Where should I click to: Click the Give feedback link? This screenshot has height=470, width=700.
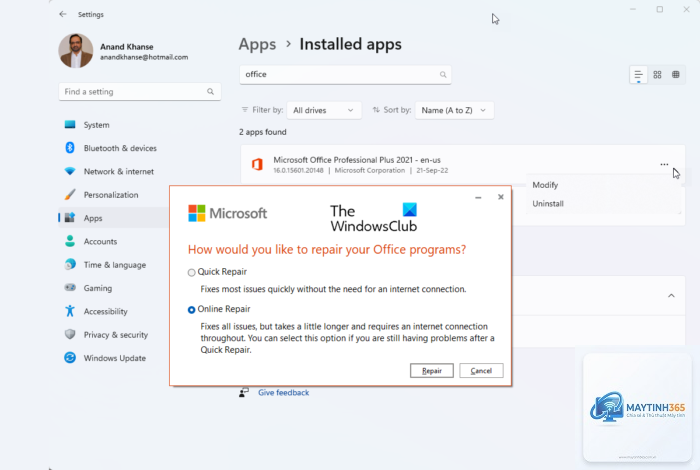[x=283, y=393]
